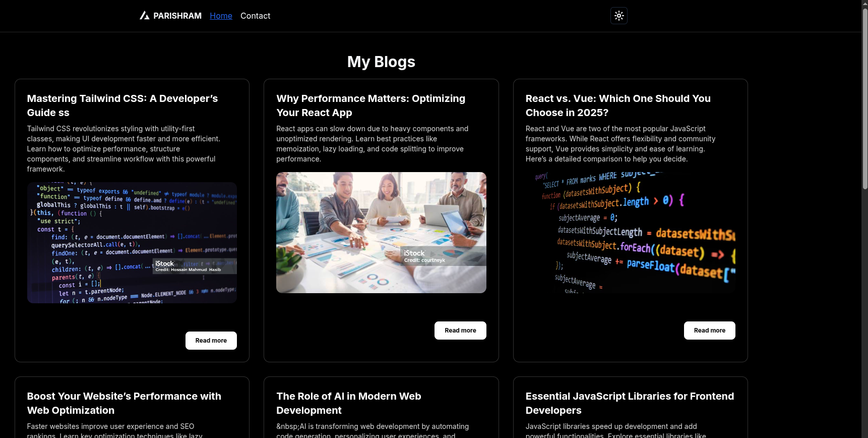Click the scrollbar up arrow
Viewport: 868px width, 438px height.
point(864,3)
